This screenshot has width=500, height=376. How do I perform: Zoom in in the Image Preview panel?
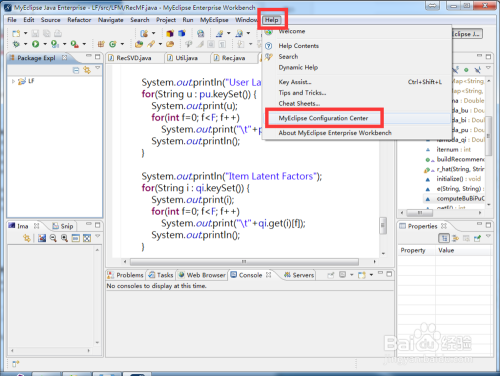tap(64, 238)
